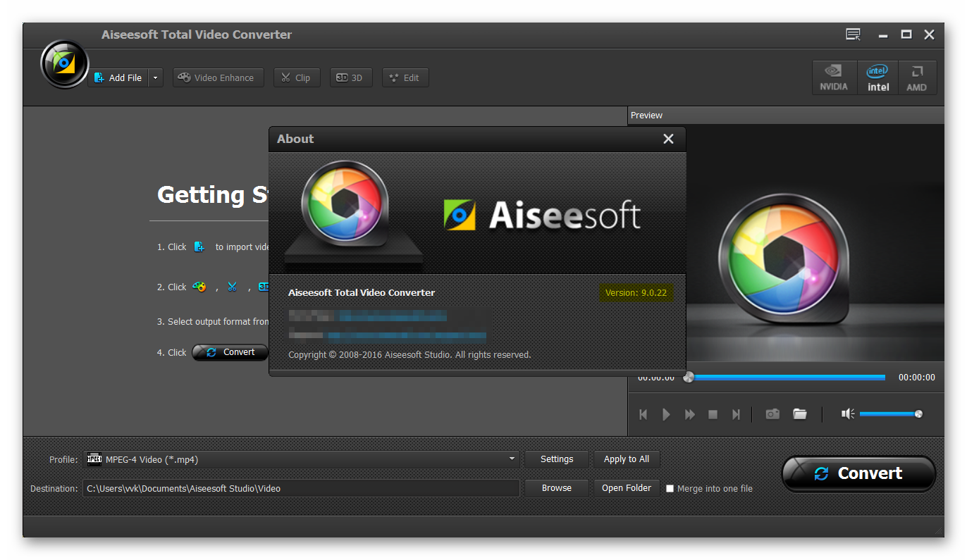
Task: Click the enhance palette icon in step 2
Action: click(199, 287)
